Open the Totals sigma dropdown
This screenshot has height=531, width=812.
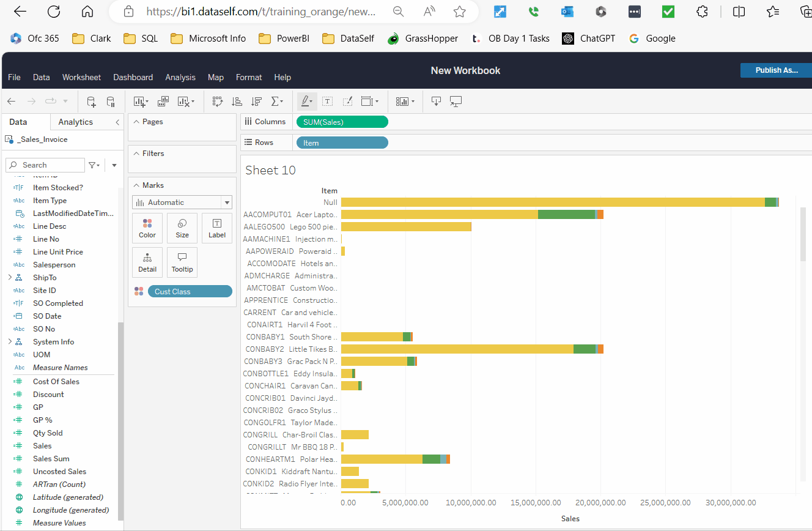277,102
